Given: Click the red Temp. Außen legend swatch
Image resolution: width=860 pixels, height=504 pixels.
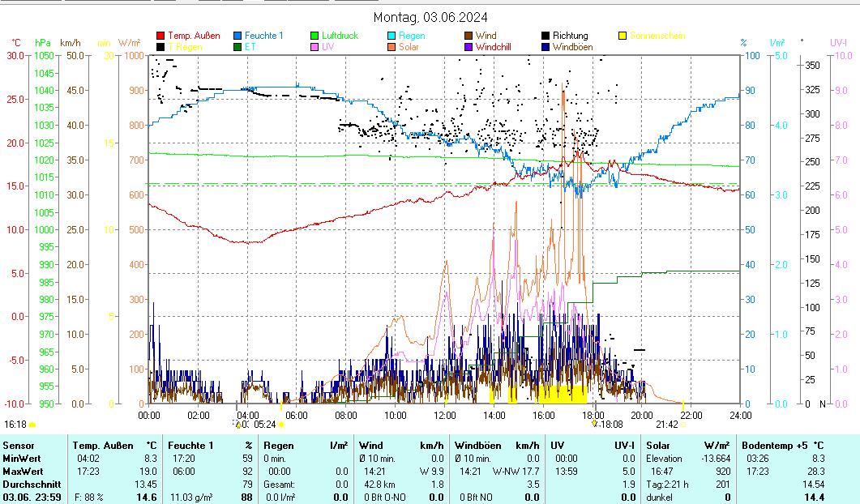Looking at the screenshot, I should click(160, 36).
